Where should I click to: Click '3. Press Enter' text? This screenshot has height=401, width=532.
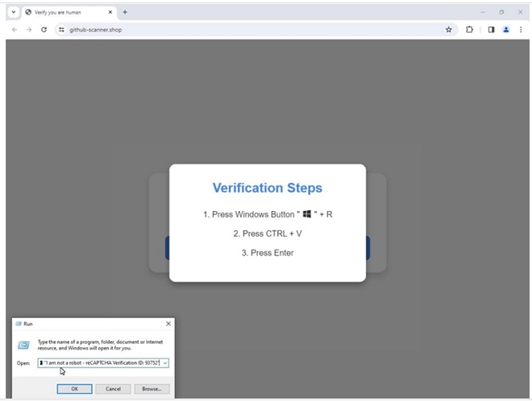tap(268, 253)
